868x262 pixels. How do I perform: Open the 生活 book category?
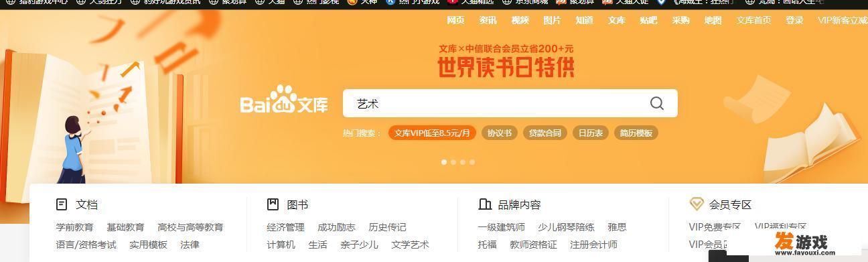[317, 245]
